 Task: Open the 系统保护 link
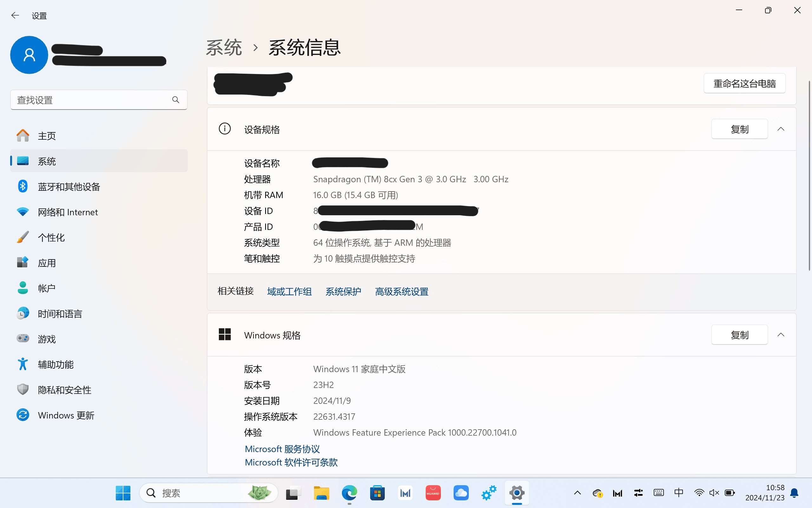point(343,291)
